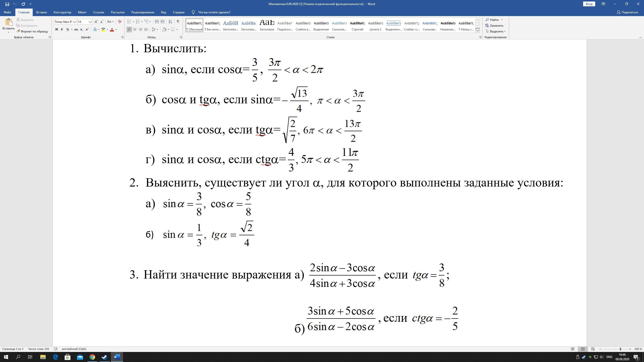This screenshot has width=644, height=362.
Task: Clear all formatting with the eraser icon
Action: click(x=120, y=22)
